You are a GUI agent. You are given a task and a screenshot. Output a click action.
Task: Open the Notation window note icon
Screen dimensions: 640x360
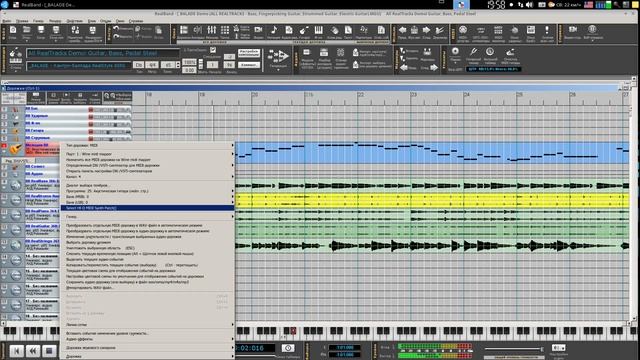click(274, 30)
